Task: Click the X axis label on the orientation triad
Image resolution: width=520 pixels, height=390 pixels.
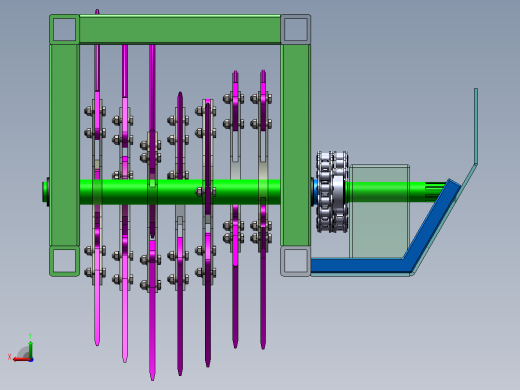Action: (x=9, y=357)
